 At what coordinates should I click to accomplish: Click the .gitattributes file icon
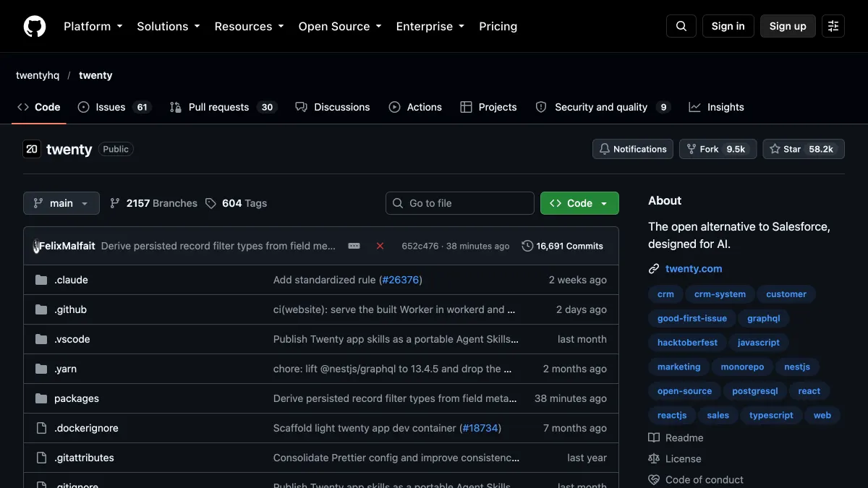click(x=41, y=458)
